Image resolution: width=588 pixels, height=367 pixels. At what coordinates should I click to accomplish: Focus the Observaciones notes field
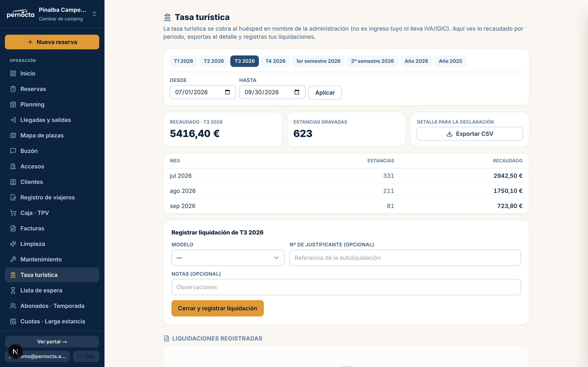click(346, 287)
